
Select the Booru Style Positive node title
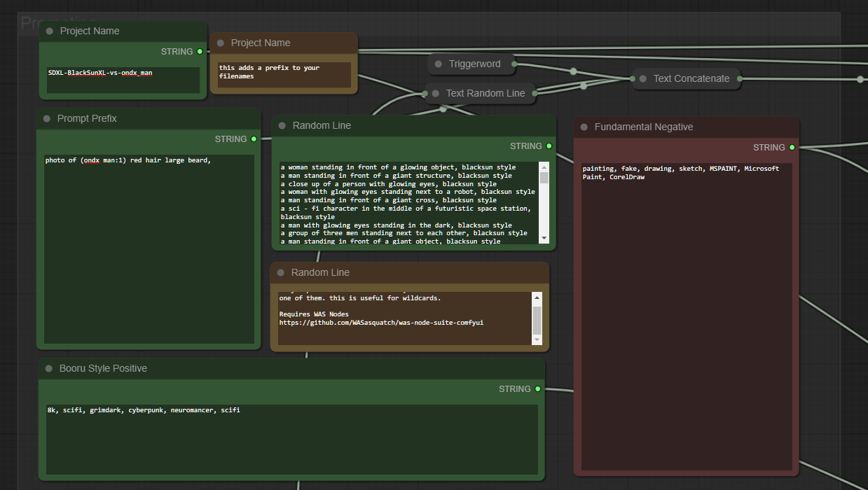pos(103,368)
